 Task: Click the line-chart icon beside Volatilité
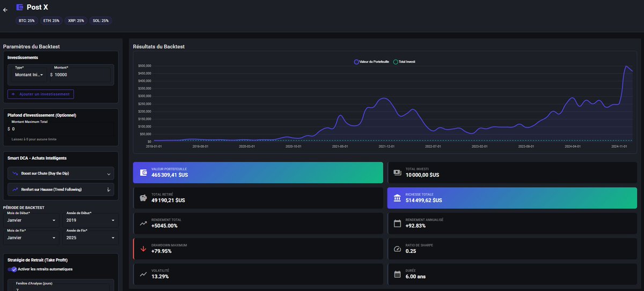143,274
